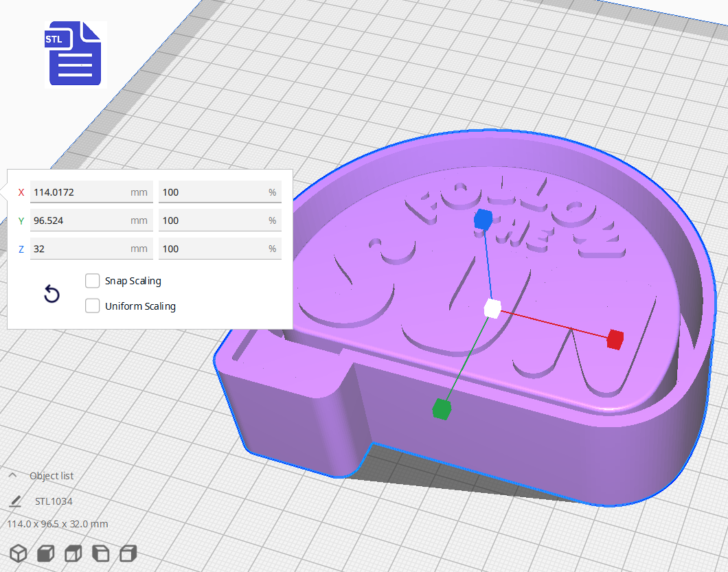Collapse the Object list
This screenshot has width=728, height=572.
click(13, 474)
